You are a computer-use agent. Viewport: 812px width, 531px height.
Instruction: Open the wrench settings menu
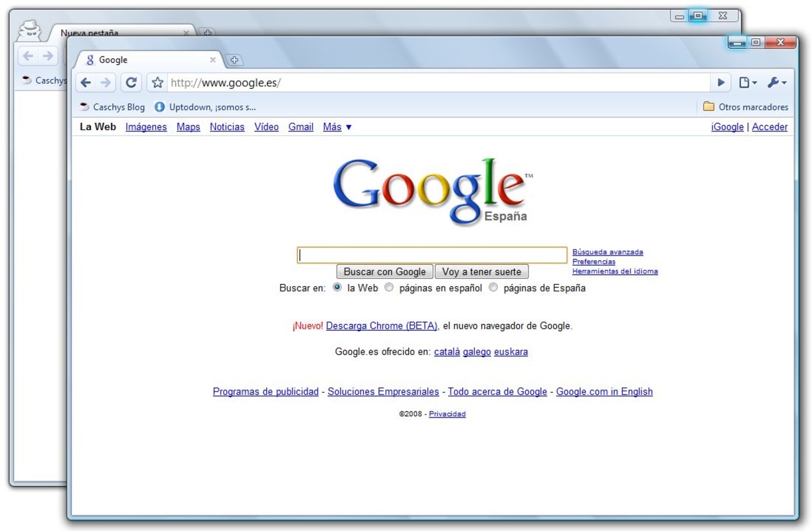click(777, 83)
